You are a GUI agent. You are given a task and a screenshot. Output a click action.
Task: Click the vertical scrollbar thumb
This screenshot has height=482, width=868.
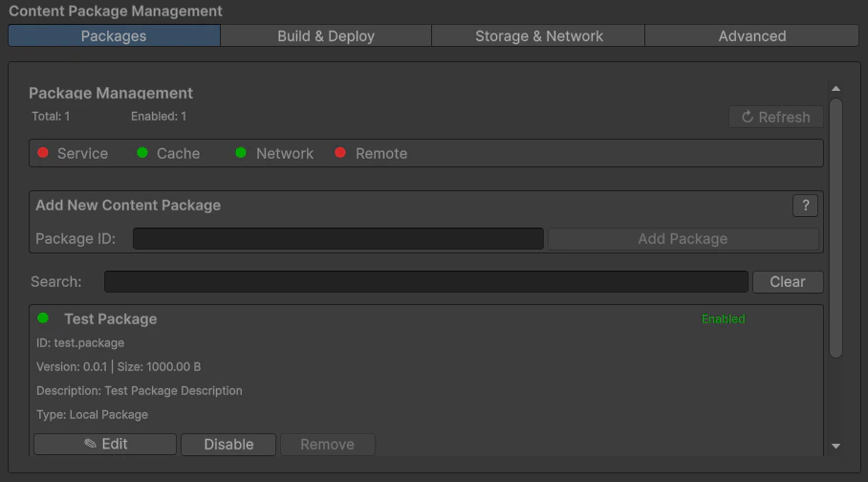[x=835, y=229]
